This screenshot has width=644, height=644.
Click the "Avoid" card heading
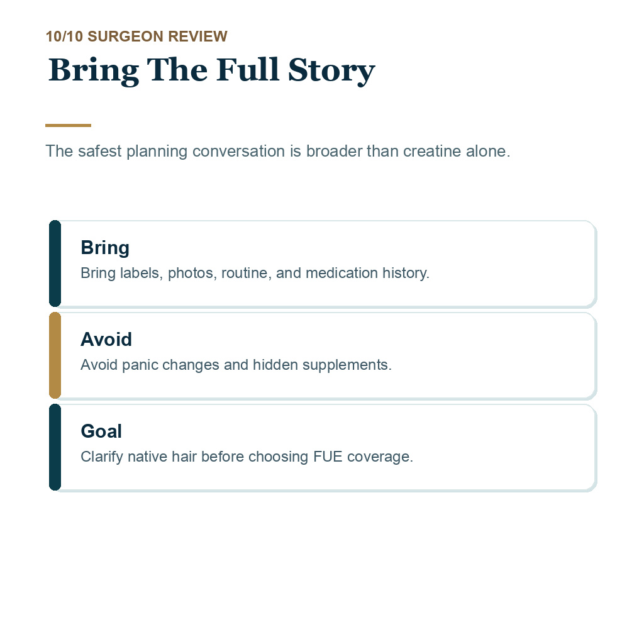(x=106, y=340)
